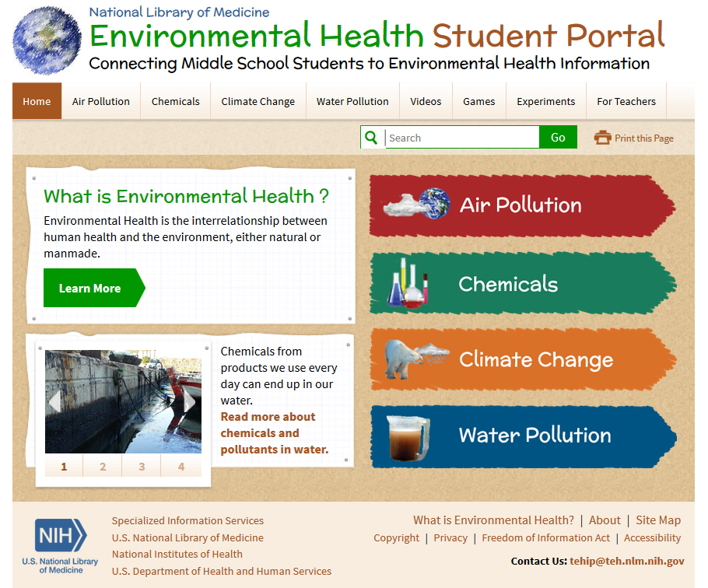Select slide 1 in the slideshow pager
708x588 pixels.
point(64,466)
